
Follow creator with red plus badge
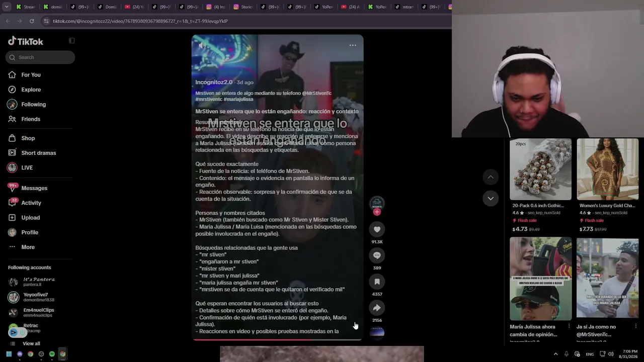[377, 212]
